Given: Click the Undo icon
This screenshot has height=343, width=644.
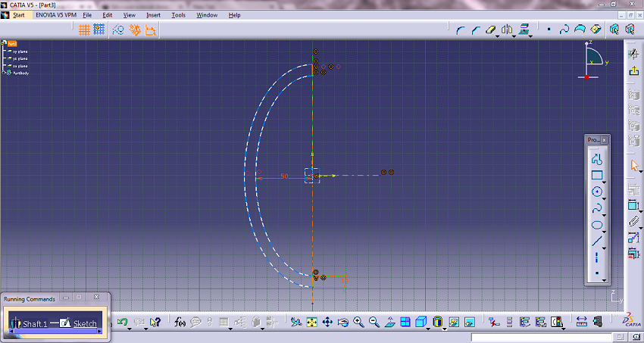Looking at the screenshot, I should [x=122, y=323].
